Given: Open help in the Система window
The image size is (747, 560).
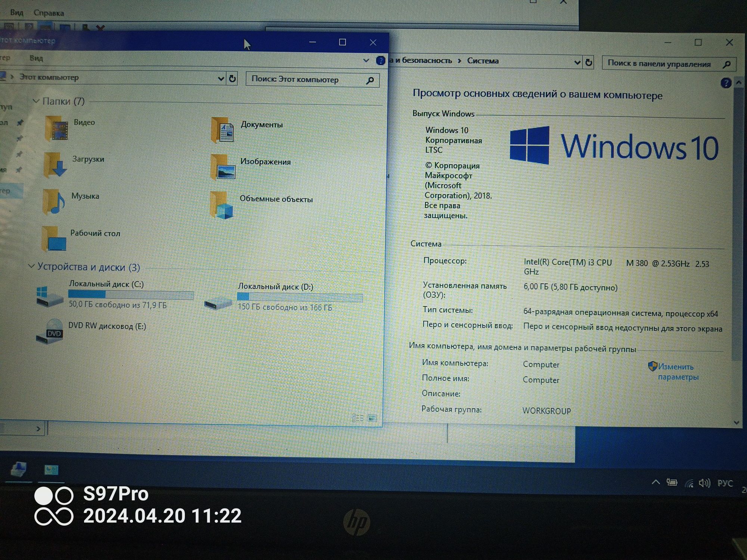Looking at the screenshot, I should [726, 83].
